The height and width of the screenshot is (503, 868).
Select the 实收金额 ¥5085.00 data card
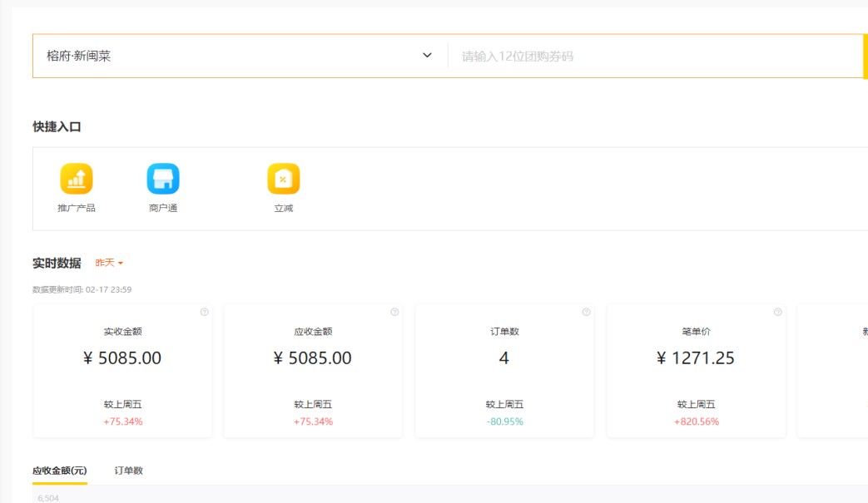(123, 370)
